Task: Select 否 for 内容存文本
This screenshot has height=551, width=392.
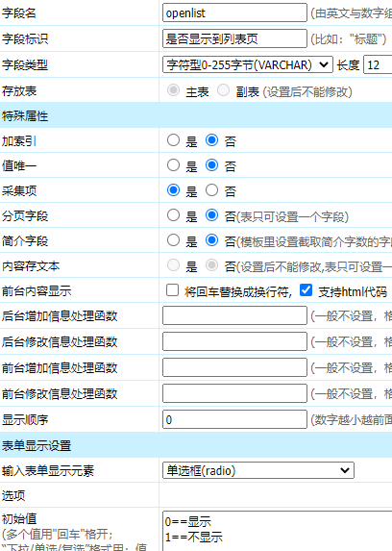Action: [211, 265]
